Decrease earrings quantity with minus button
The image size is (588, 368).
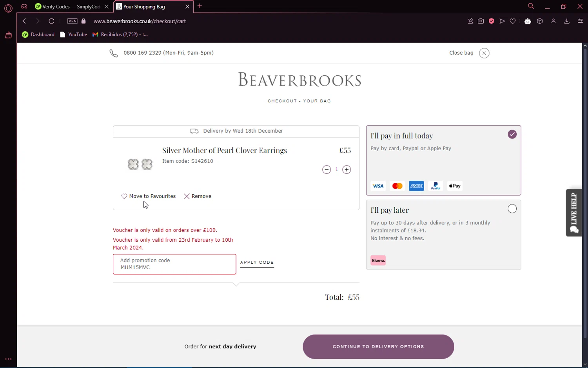(327, 169)
